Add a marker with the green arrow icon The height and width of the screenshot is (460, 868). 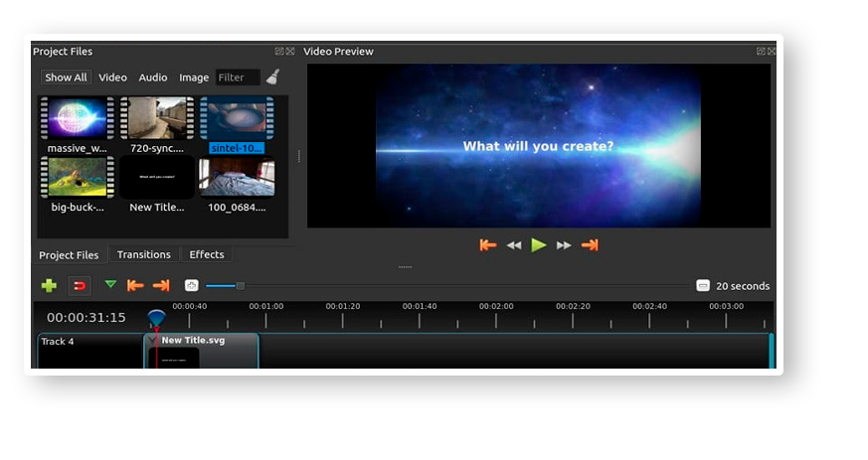coord(110,284)
